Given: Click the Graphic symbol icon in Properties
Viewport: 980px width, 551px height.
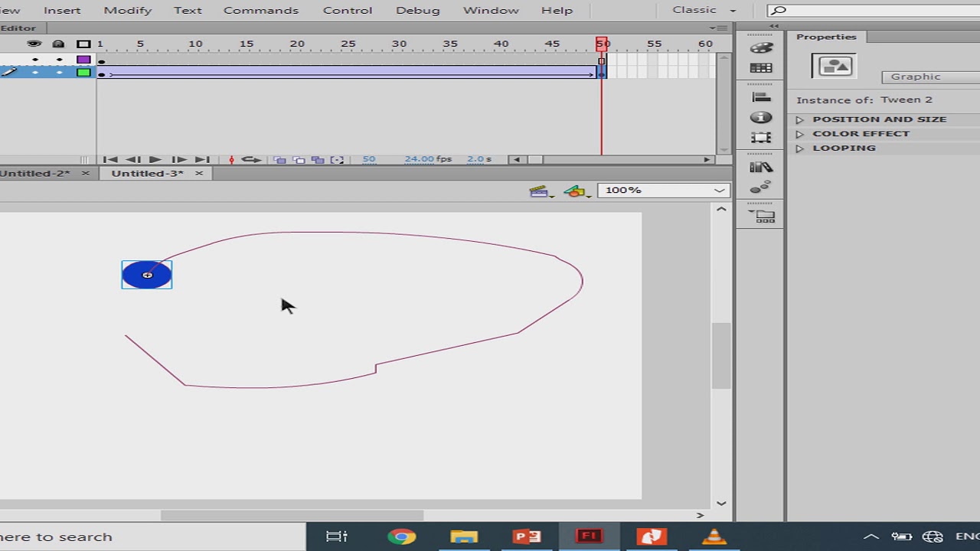Looking at the screenshot, I should 835,66.
